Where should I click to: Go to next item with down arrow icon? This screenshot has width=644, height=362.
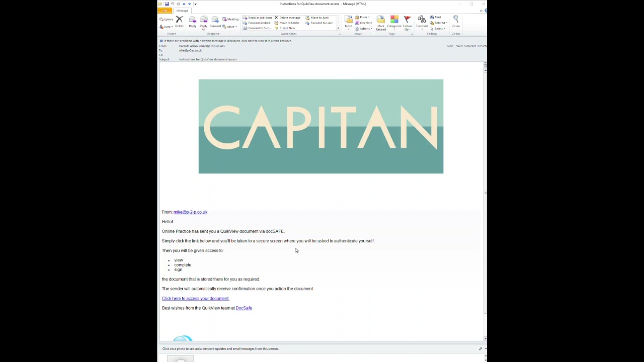[x=190, y=4]
